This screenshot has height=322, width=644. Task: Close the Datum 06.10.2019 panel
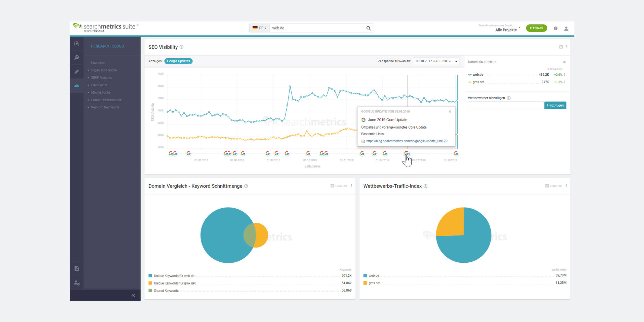(564, 62)
